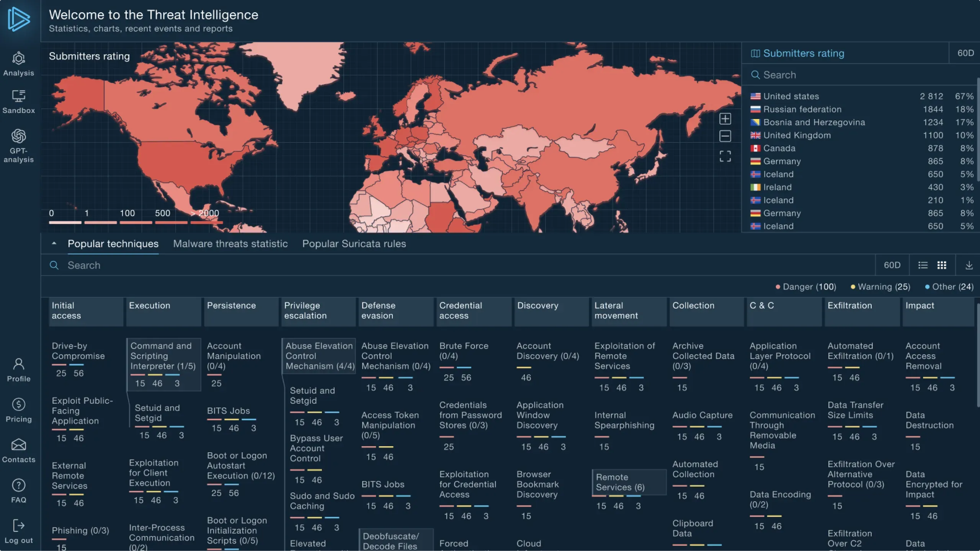Screen dimensions: 980x551
Task: Collapse the Popular techniques panel arrow
Action: pos(54,243)
